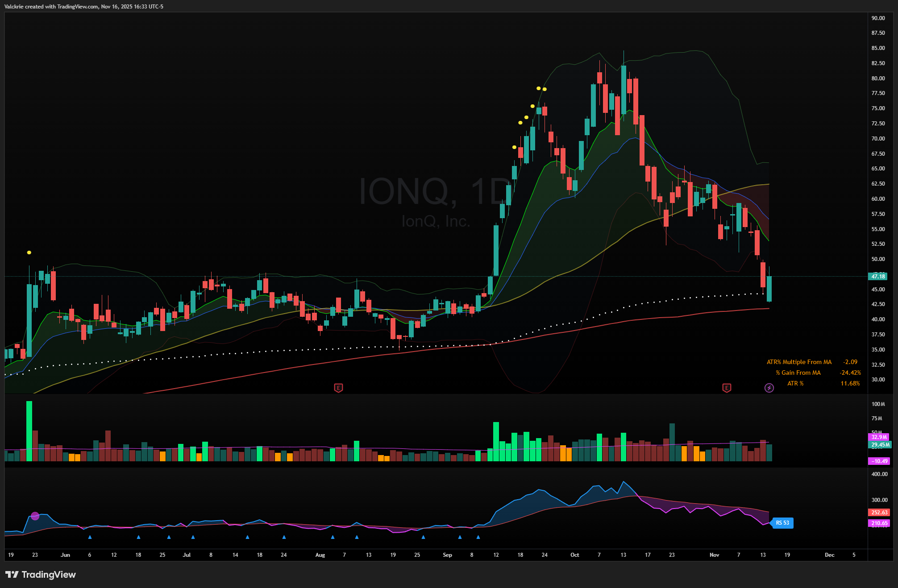The image size is (898, 588).
Task: Click the 29.45M volume label
Action: click(880, 445)
